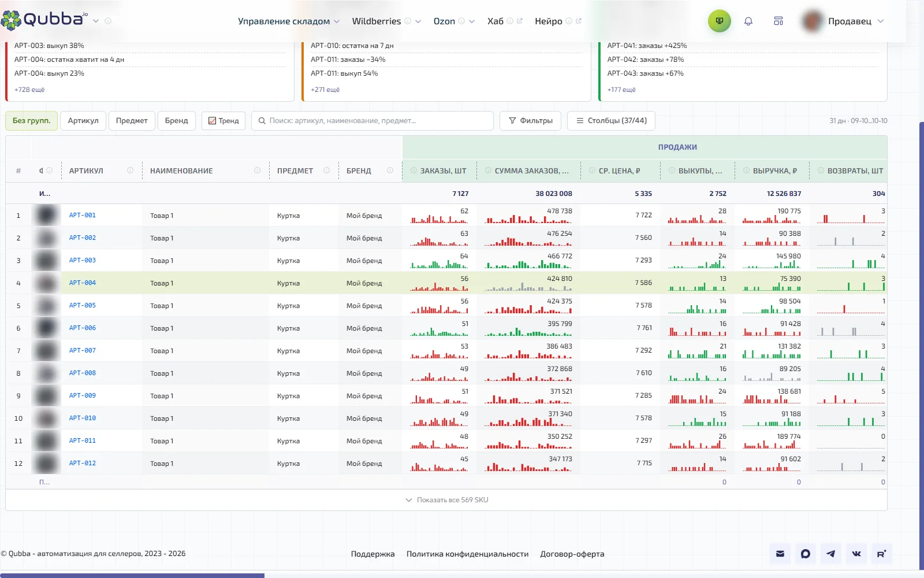Expand the Ozon dropdown menu
This screenshot has height=578, width=924.
click(454, 21)
